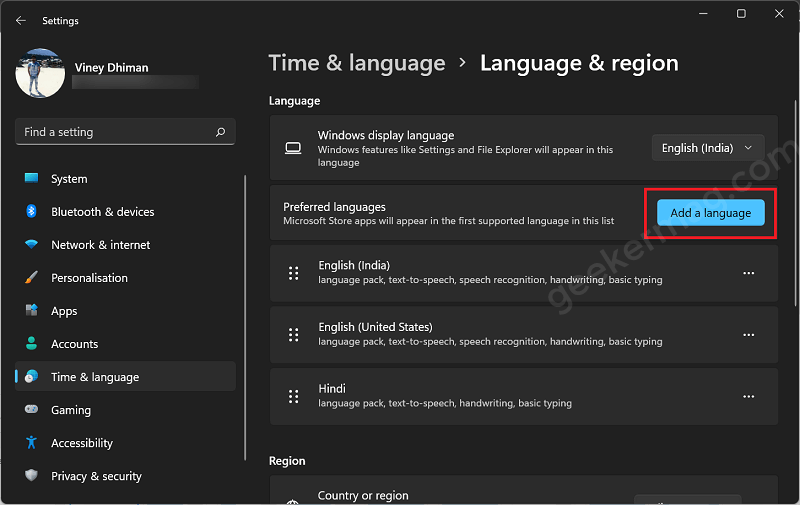Click the Language section heading
Viewport: 800px width, 505px height.
[x=294, y=101]
